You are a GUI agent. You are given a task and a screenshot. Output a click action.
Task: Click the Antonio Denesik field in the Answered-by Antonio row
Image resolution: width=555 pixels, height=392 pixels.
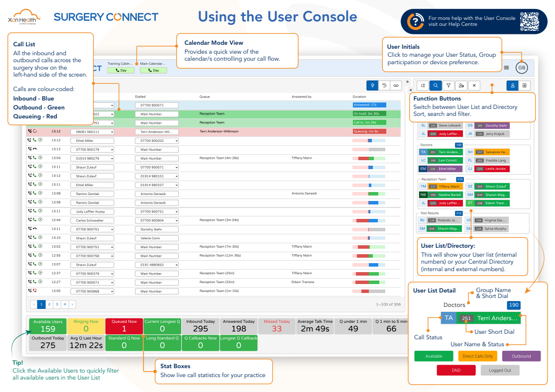point(157,194)
